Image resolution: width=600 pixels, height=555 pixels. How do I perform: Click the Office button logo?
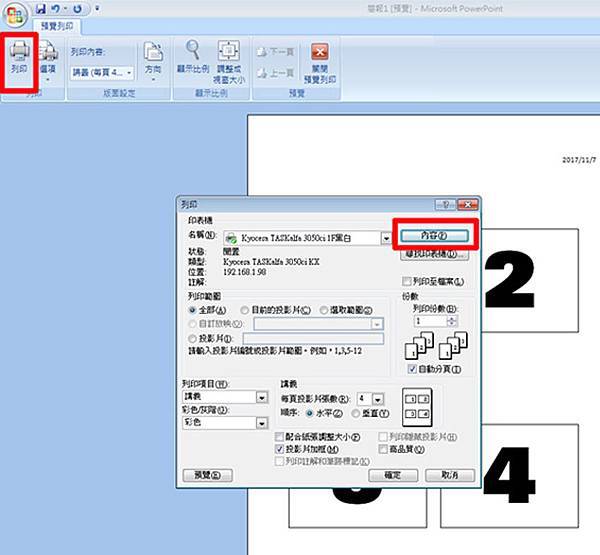click(15, 15)
